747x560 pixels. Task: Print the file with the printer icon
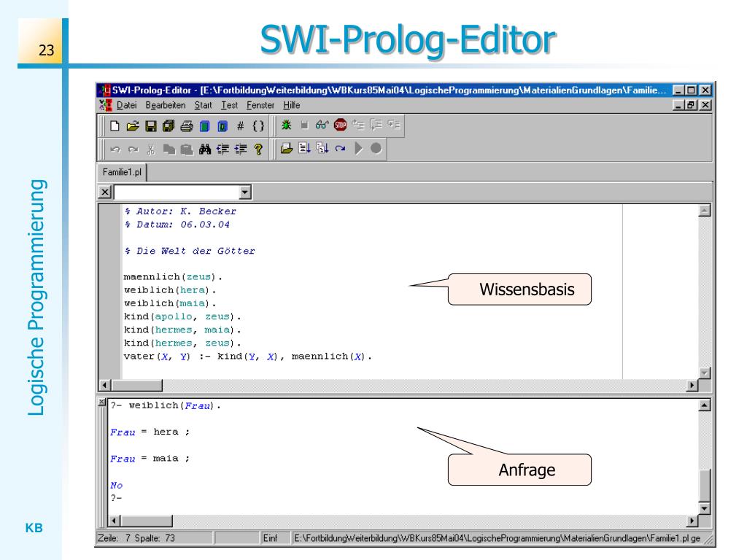187,126
